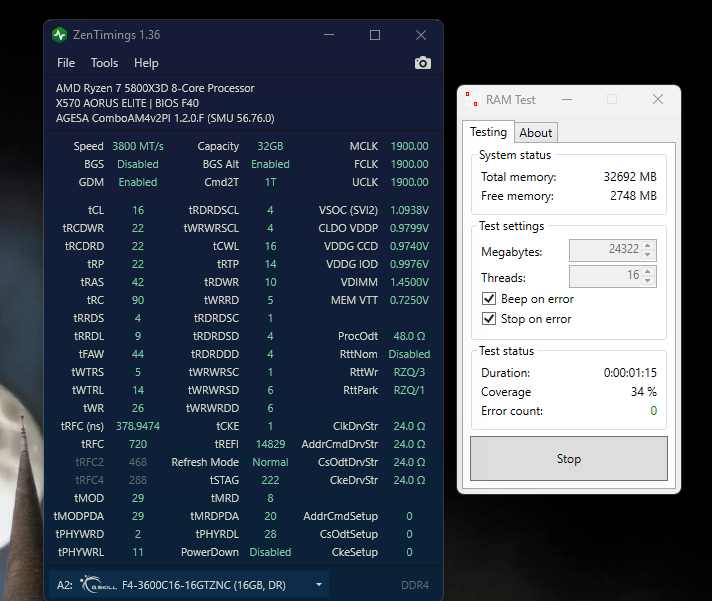712x601 pixels.
Task: Open the Help menu in ZenTimings
Action: [146, 63]
